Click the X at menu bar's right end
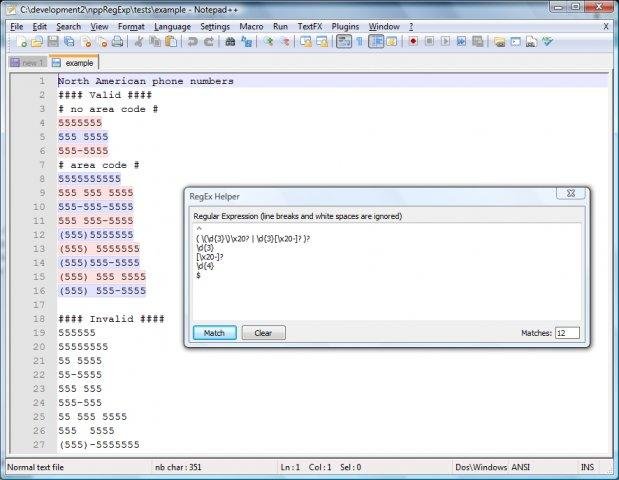 [x=606, y=26]
